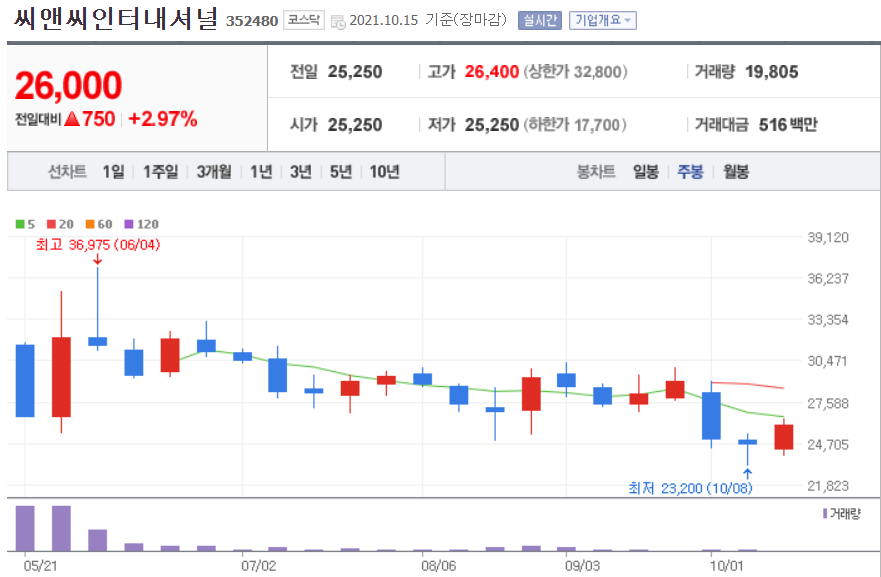Click the last red candlestick on the chart
Image resolution: width=881 pixels, height=577 pixels.
click(x=784, y=437)
